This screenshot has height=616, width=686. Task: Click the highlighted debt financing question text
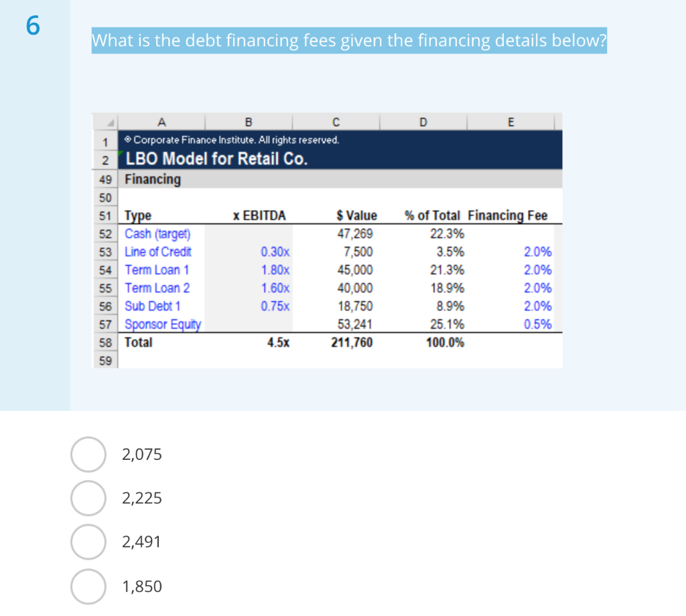(349, 40)
